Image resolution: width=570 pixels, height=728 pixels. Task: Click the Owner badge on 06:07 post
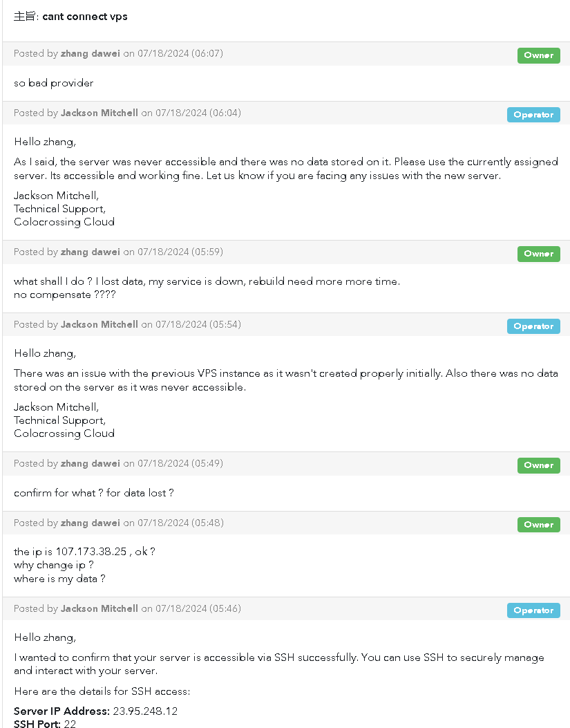coord(538,55)
